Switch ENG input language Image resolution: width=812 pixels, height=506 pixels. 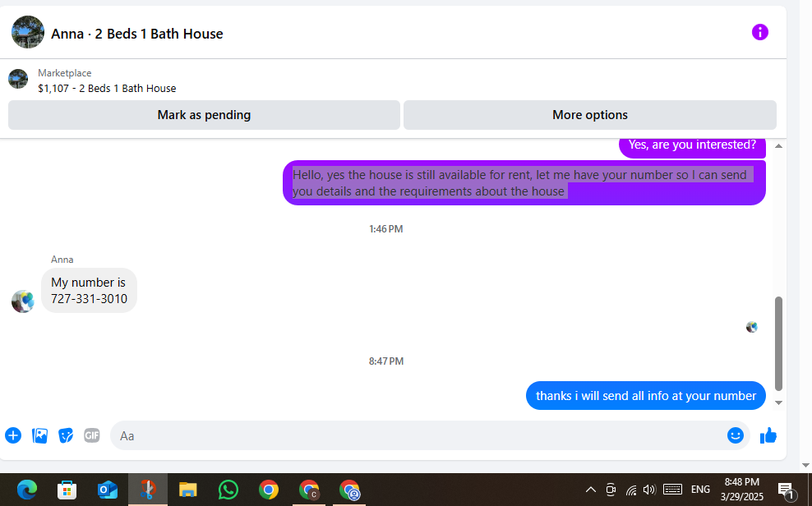coord(701,490)
